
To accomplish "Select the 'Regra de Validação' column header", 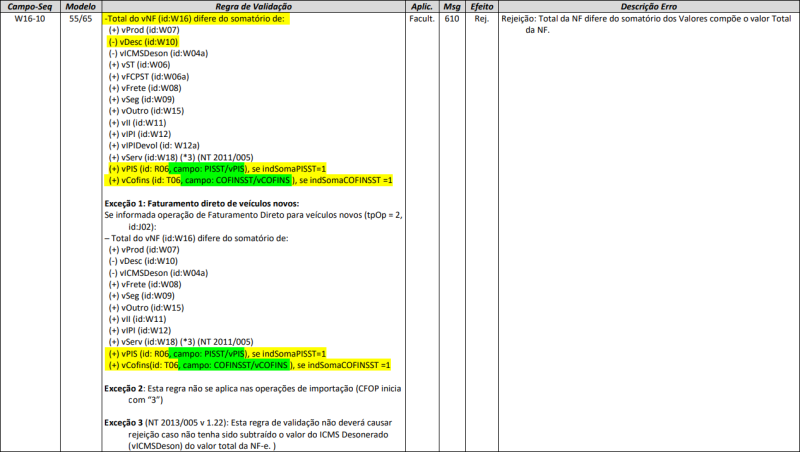I will pos(254,7).
